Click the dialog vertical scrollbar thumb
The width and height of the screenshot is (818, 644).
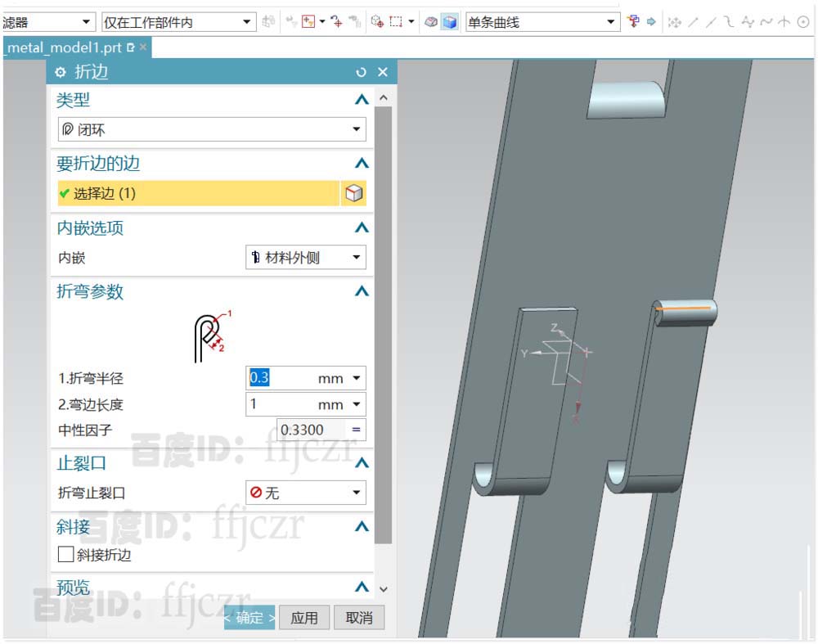[x=384, y=325]
